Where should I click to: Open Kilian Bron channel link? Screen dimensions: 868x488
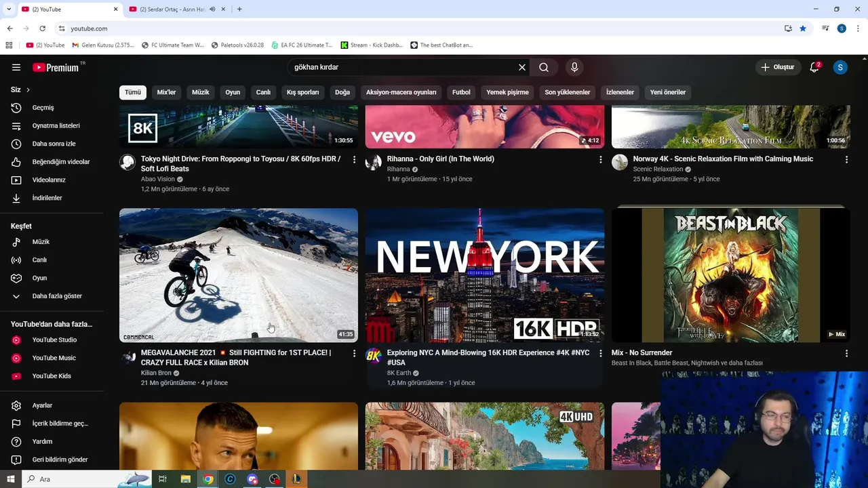point(156,373)
